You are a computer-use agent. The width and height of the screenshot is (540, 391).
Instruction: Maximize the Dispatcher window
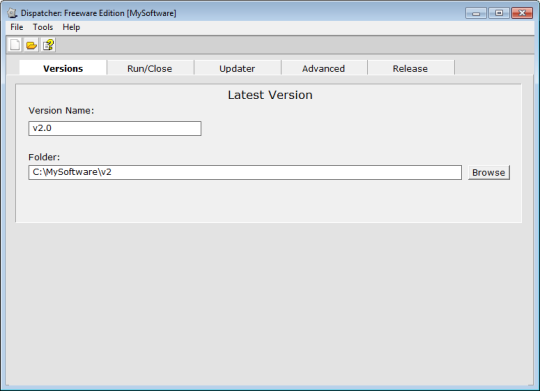pyautogui.click(x=498, y=13)
